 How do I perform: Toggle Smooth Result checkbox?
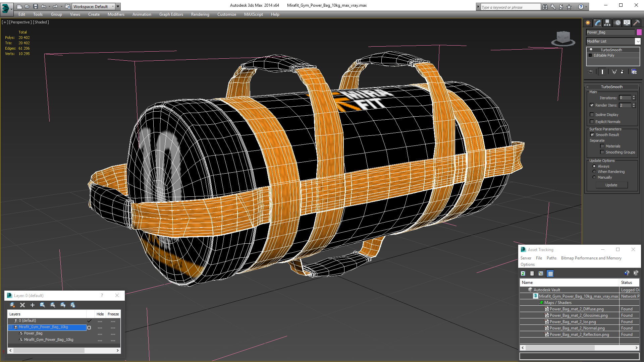click(x=592, y=135)
